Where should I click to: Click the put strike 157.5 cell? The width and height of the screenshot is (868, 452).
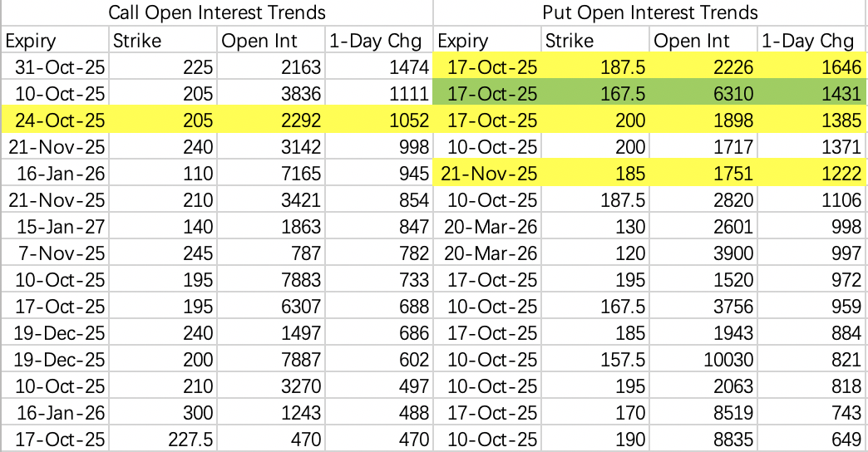pyautogui.click(x=595, y=360)
